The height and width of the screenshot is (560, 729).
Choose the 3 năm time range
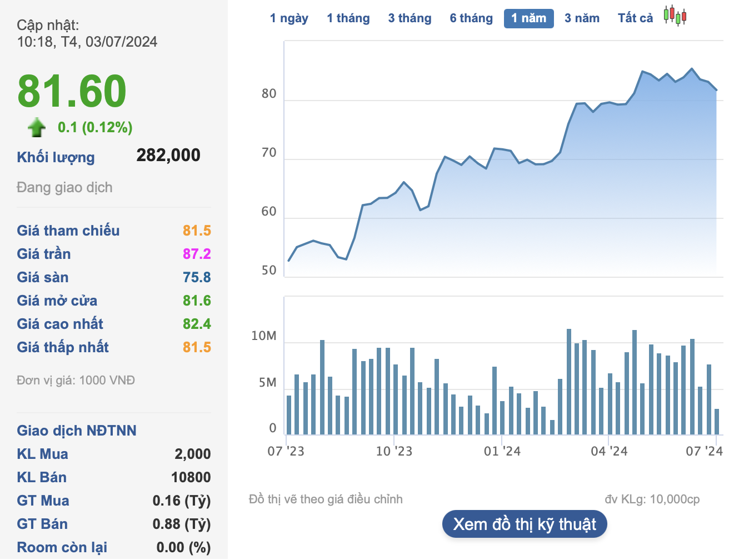point(582,18)
